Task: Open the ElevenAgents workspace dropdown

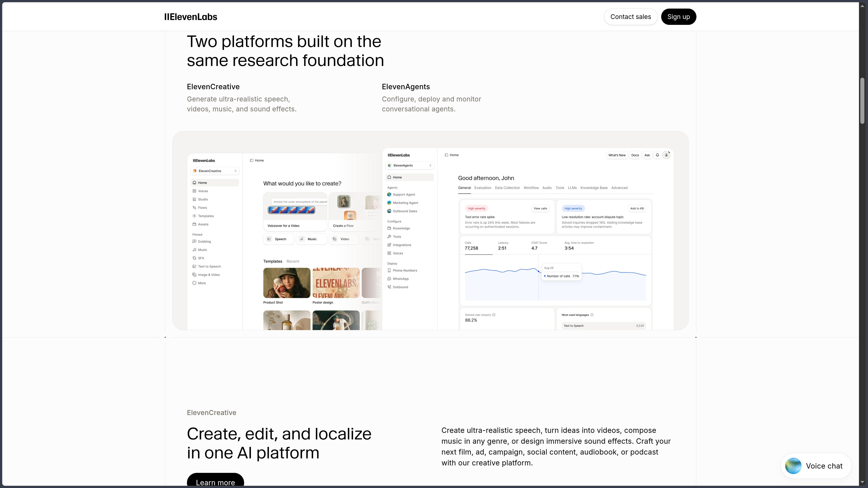Action: (410, 165)
